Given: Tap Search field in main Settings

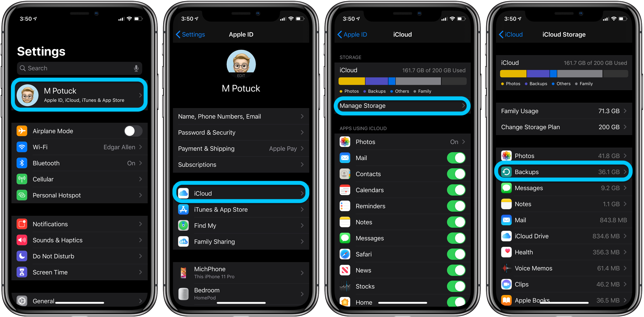Looking at the screenshot, I should 81,68.
